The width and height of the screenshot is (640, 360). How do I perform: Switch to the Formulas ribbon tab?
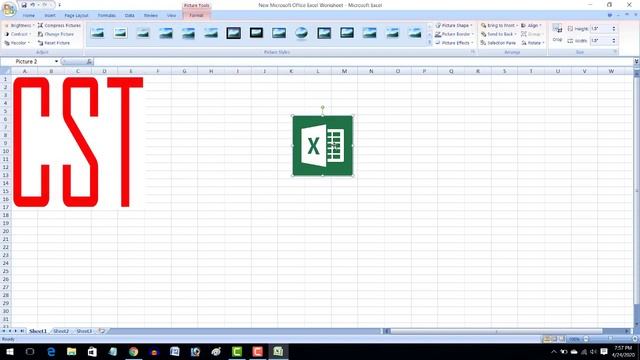tap(107, 16)
